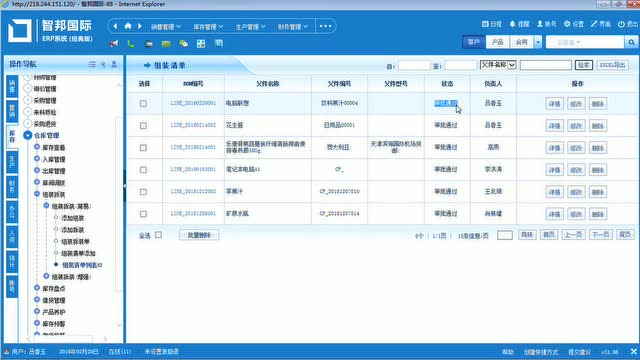Click the forward arrow in the top navigation
This screenshot has width=640, height=360.
click(x=140, y=26)
